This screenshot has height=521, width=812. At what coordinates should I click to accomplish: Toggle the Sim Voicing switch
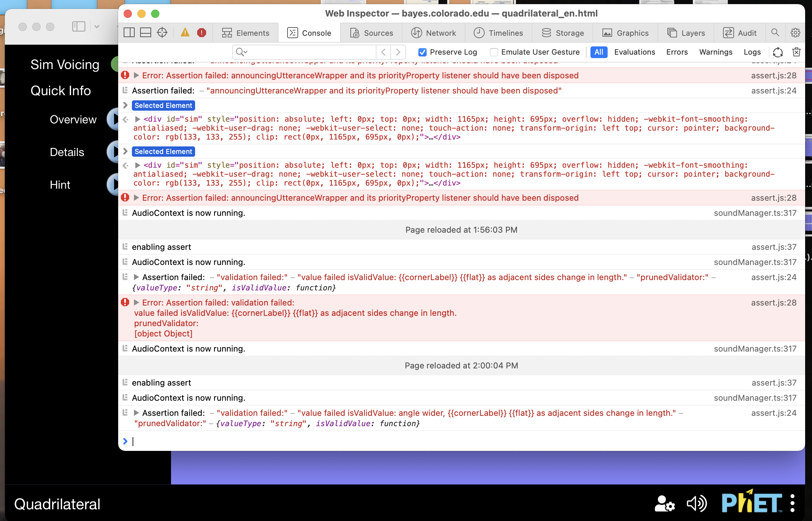(115, 64)
